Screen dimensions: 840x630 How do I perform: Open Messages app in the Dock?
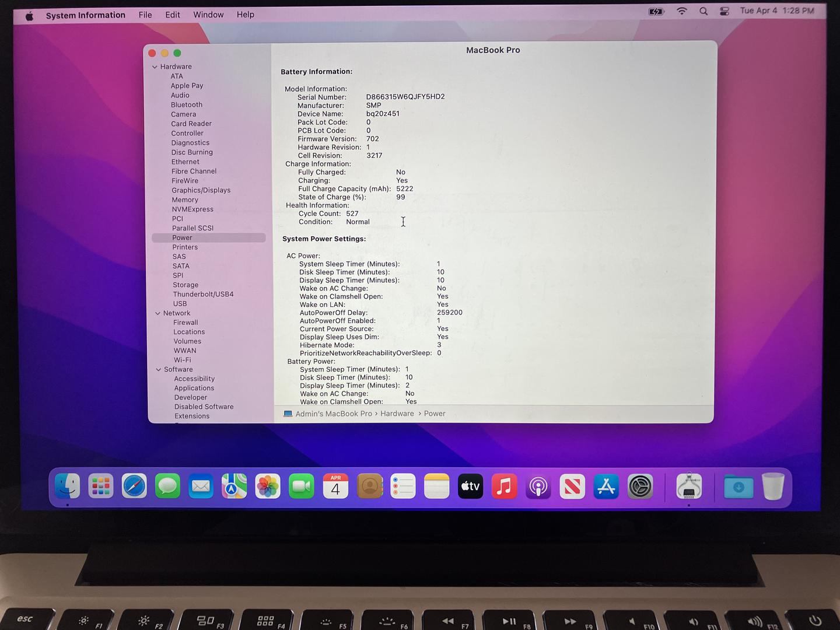coord(167,486)
